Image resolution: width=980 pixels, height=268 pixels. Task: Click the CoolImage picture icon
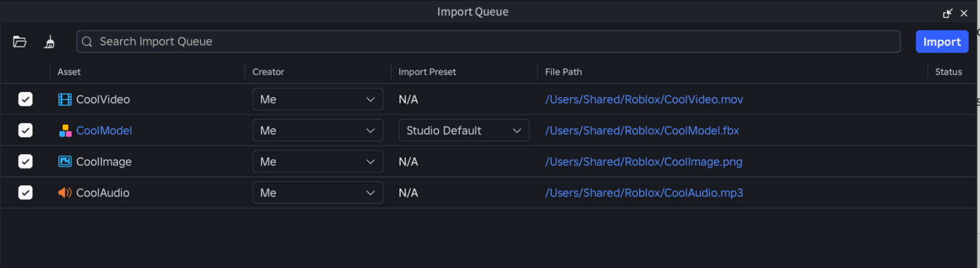coord(65,161)
